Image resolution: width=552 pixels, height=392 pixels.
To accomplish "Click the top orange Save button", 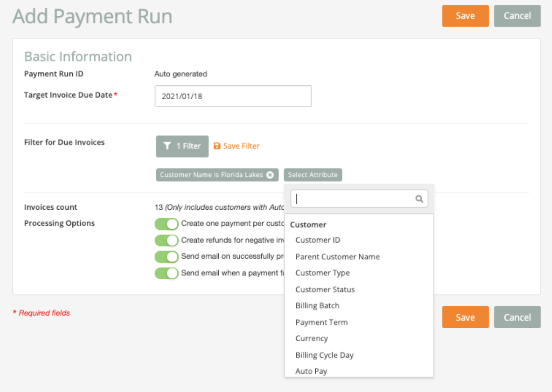I will 465,16.
